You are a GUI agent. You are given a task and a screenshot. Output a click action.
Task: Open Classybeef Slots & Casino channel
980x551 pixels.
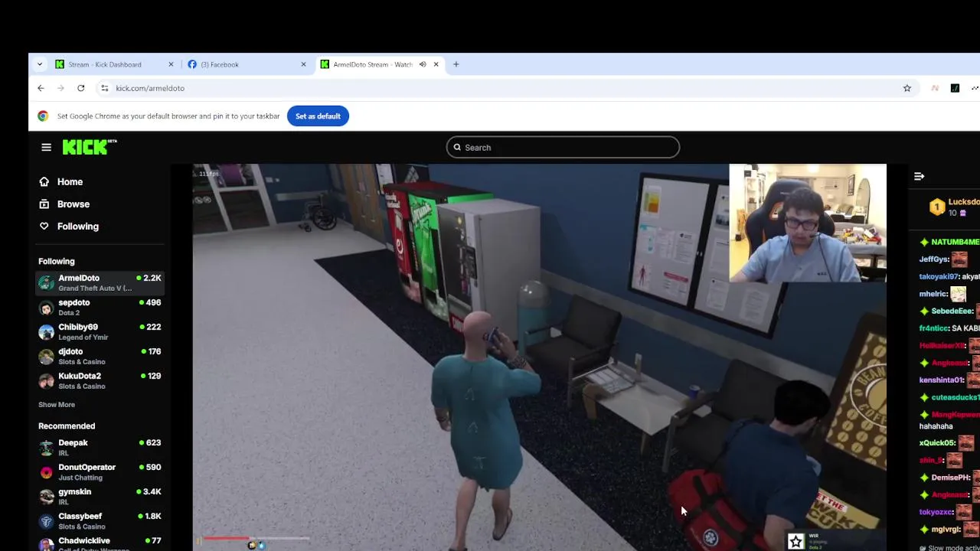100,521
